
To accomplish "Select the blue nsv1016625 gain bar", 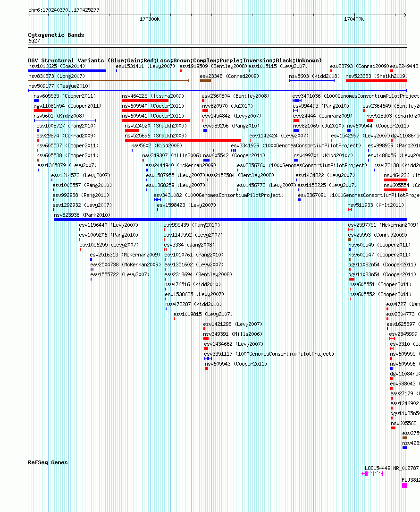I will [x=67, y=71].
